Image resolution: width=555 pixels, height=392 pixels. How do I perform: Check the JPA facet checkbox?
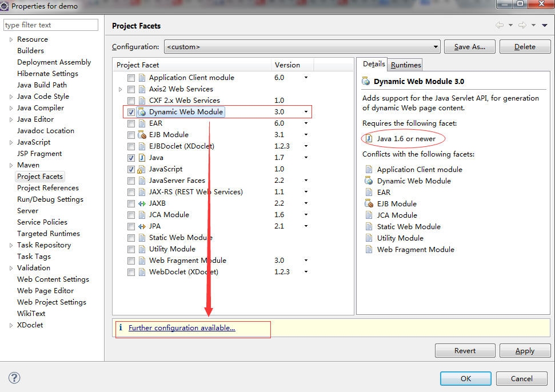coord(131,226)
